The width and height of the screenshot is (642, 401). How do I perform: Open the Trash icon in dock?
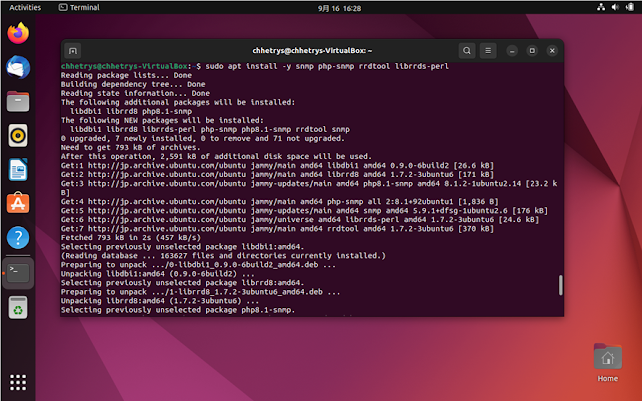(18, 307)
